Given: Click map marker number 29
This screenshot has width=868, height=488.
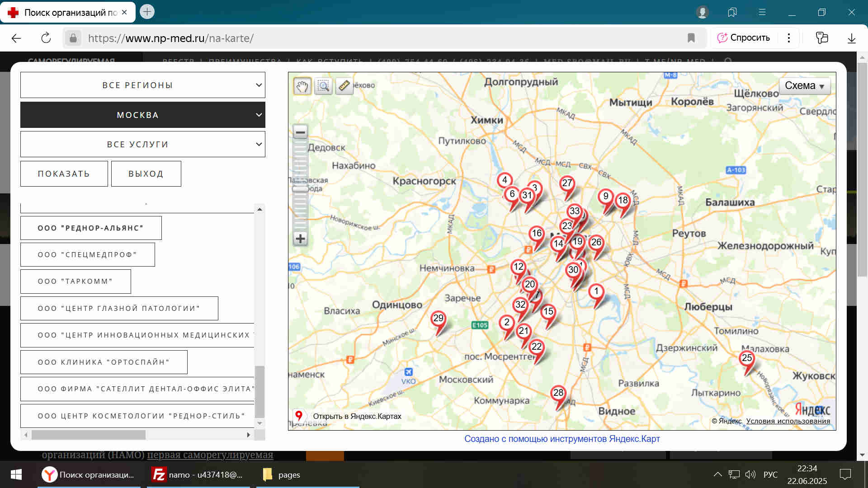Looking at the screenshot, I should 438,319.
